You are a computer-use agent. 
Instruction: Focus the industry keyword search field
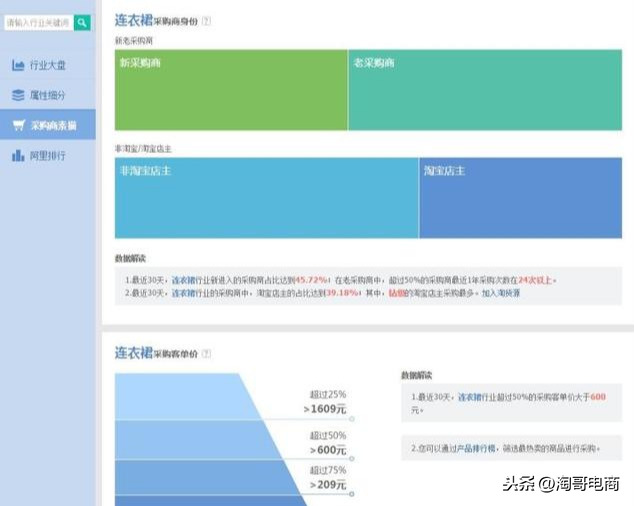coord(39,23)
